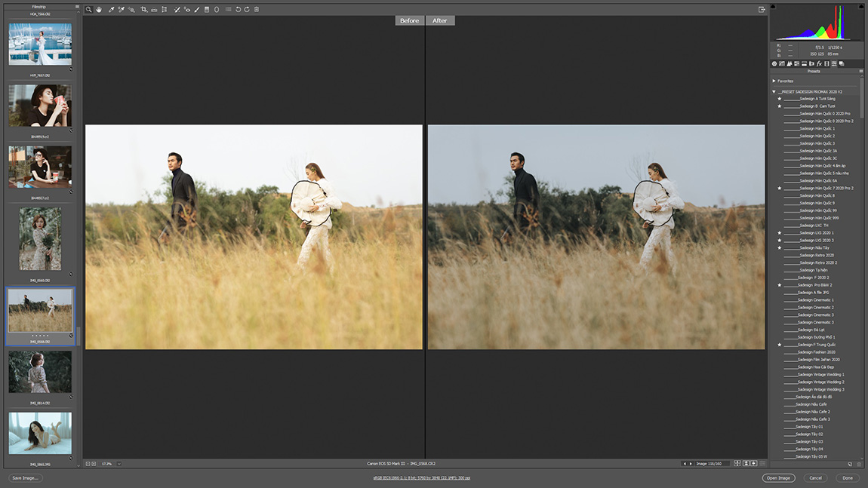Click the trash icon to delete image

(257, 10)
